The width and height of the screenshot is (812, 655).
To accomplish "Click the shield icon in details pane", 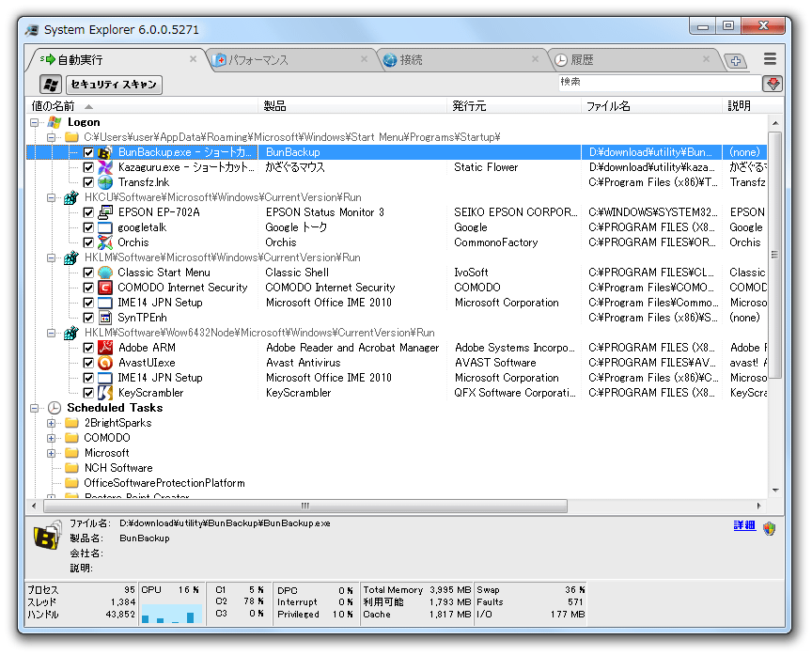I will tap(769, 528).
